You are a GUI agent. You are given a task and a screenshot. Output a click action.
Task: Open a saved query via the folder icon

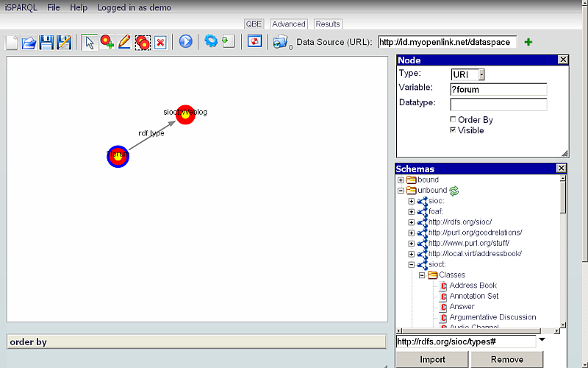pos(29,42)
